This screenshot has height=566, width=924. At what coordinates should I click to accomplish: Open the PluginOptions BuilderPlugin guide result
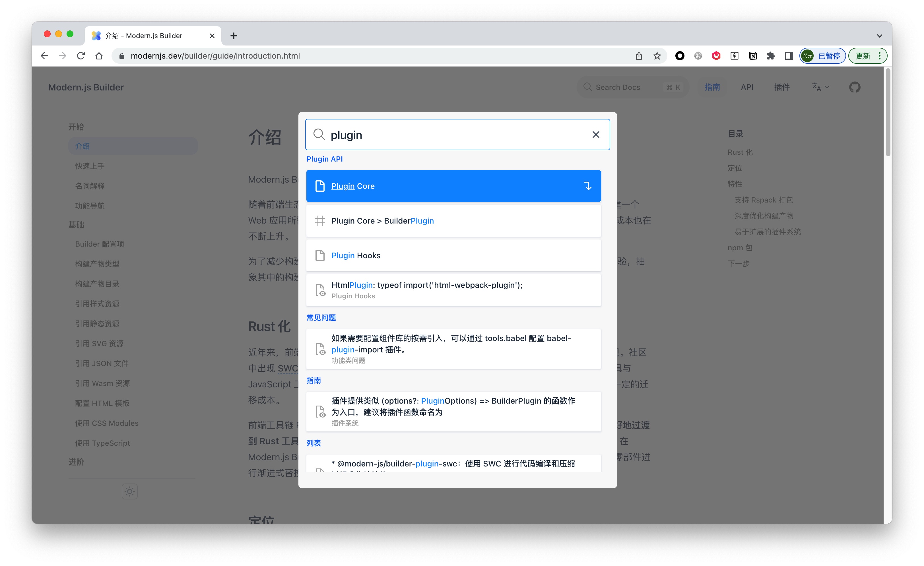453,412
